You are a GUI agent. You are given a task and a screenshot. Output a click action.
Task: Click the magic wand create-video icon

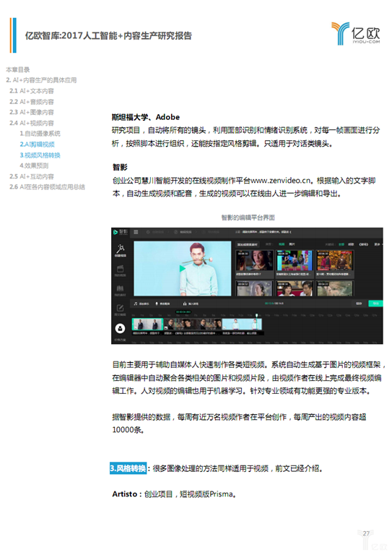120,248
